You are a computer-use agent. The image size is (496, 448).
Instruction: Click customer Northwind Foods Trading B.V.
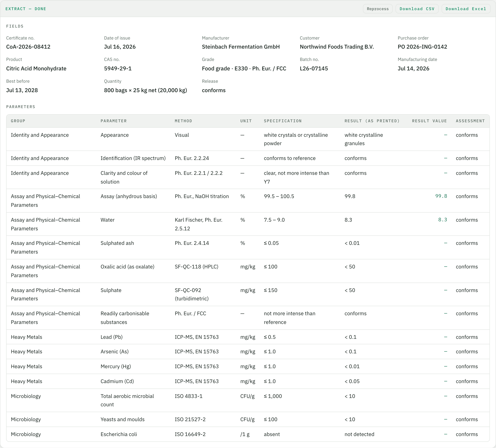click(337, 47)
